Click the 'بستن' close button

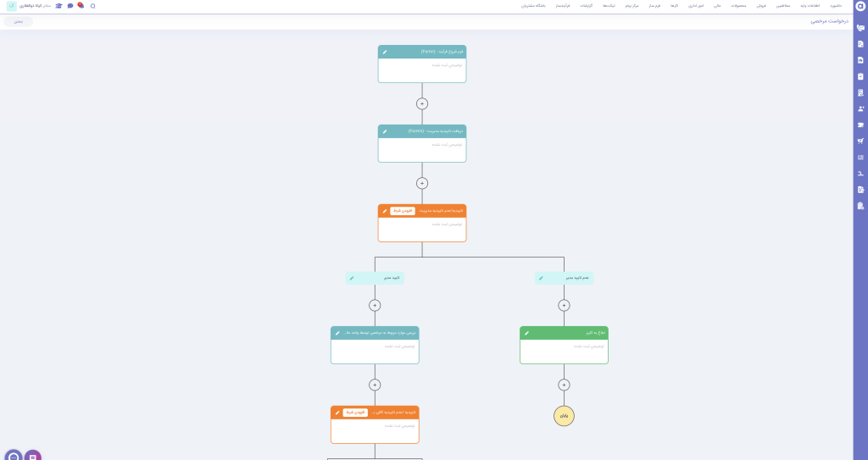tap(18, 21)
